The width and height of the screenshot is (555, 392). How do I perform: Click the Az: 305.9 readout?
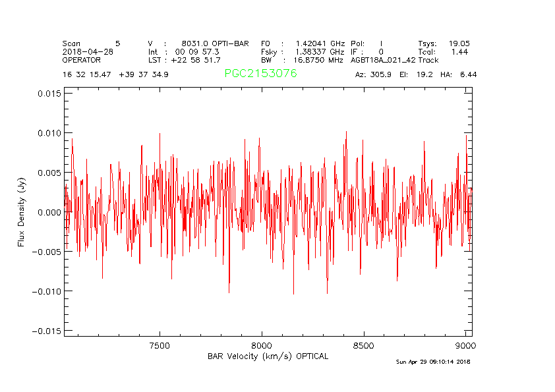click(373, 74)
